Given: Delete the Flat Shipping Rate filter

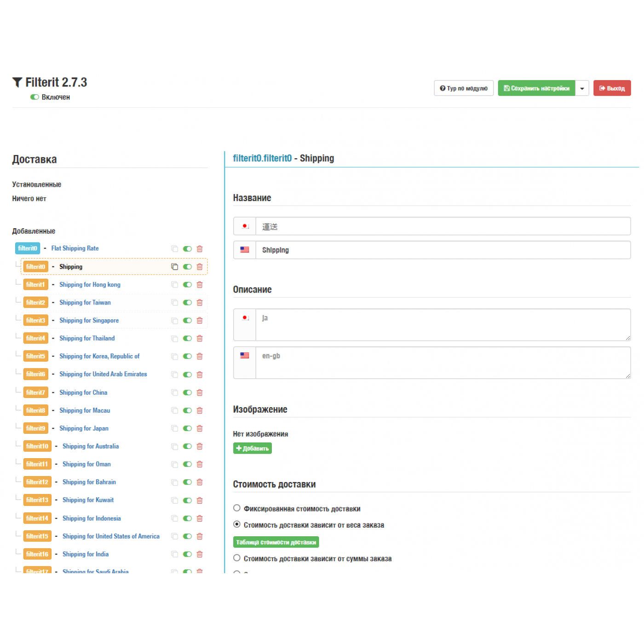Looking at the screenshot, I should click(200, 249).
